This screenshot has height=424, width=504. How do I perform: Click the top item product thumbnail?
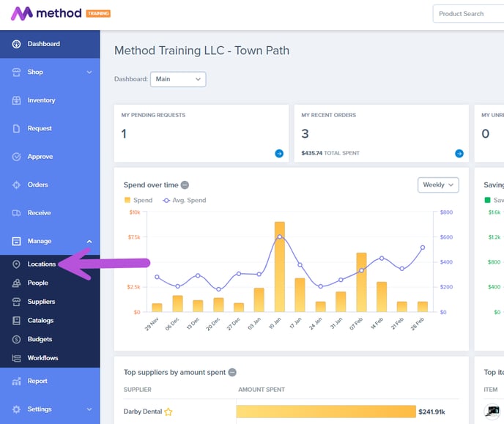493,411
